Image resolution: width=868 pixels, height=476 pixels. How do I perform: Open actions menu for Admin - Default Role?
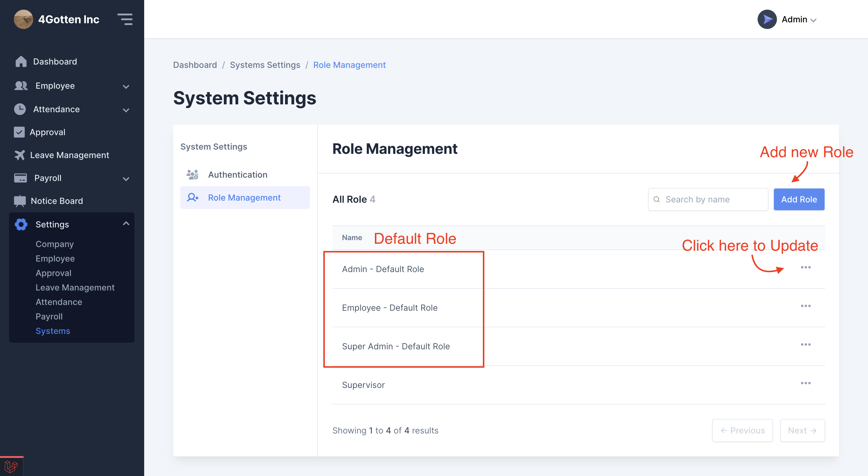coord(806,267)
